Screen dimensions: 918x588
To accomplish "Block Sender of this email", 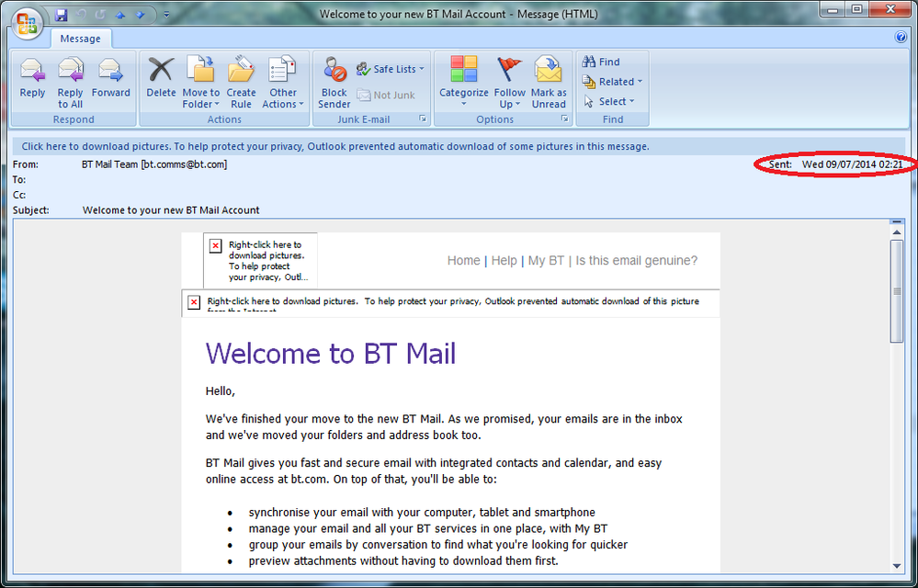I will pos(334,83).
